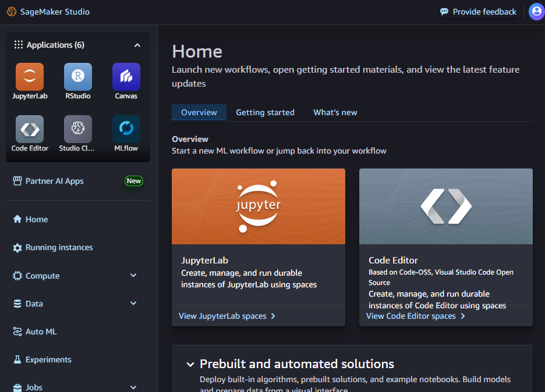Click the Auto ML icon
Screen dimensions: 545x392
point(17,332)
